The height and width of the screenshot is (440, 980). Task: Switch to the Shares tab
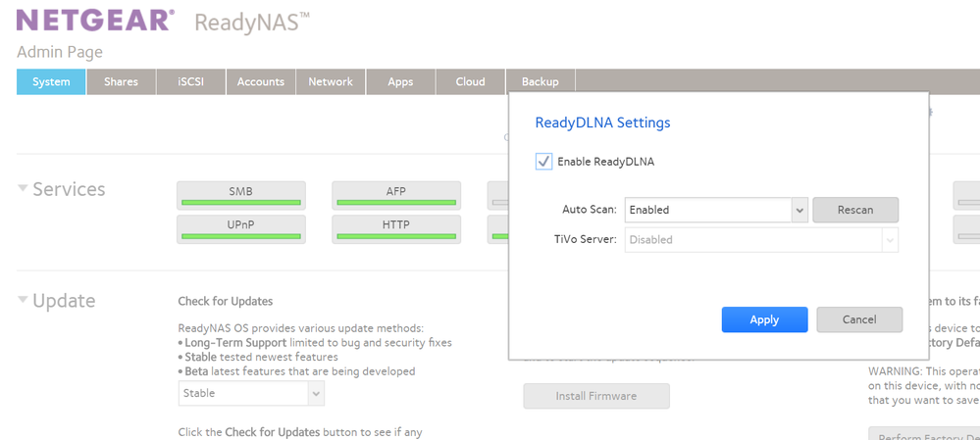point(121,82)
